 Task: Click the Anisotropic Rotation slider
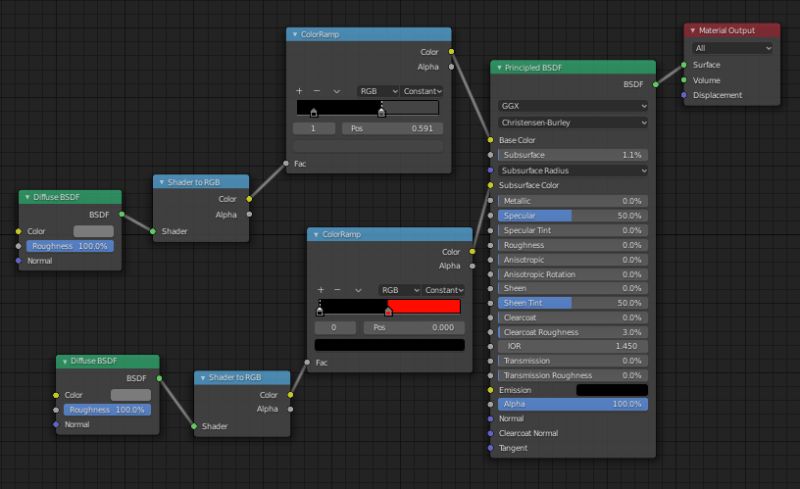[573, 274]
